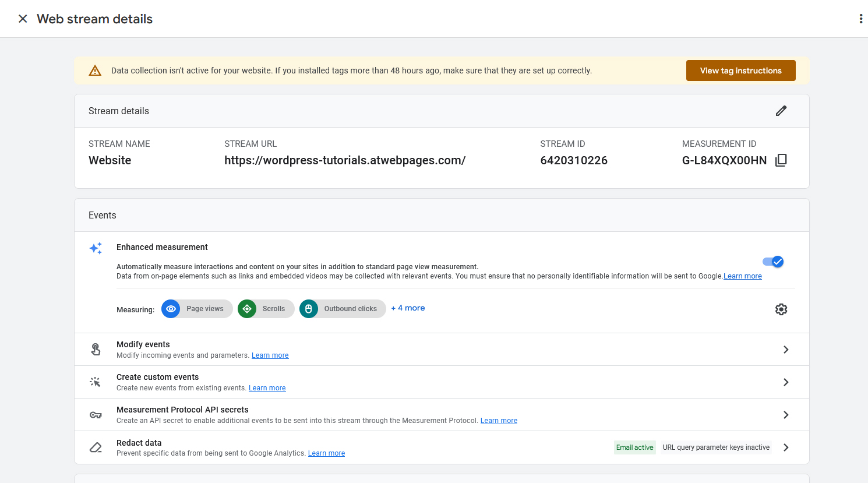Click the green Scrolls measurement icon
Screen dimensions: 868x483
(247, 309)
